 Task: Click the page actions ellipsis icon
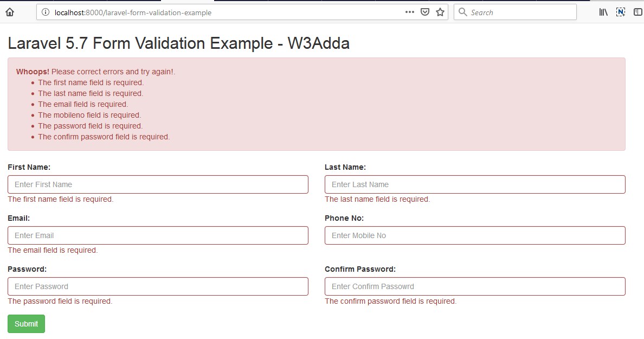point(409,11)
